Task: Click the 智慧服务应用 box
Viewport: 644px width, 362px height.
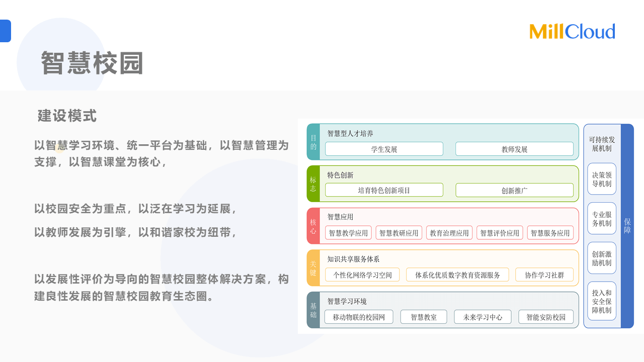Action: (550, 233)
